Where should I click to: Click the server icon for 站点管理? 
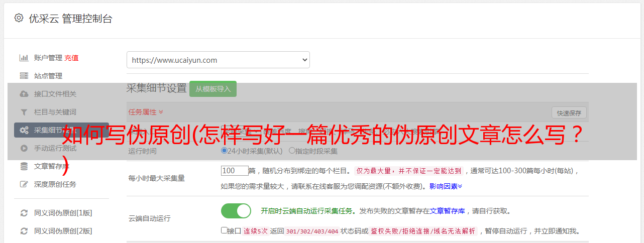pyautogui.click(x=24, y=76)
